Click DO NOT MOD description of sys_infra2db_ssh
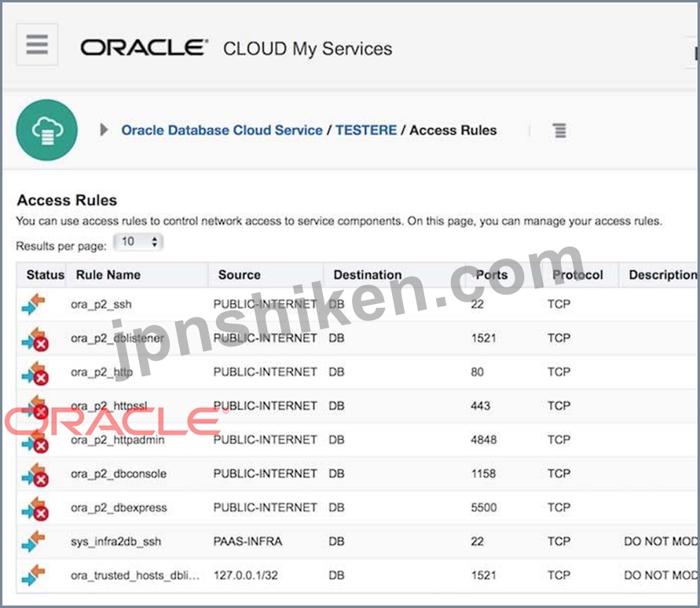Image resolution: width=700 pixels, height=608 pixels. pos(661,541)
